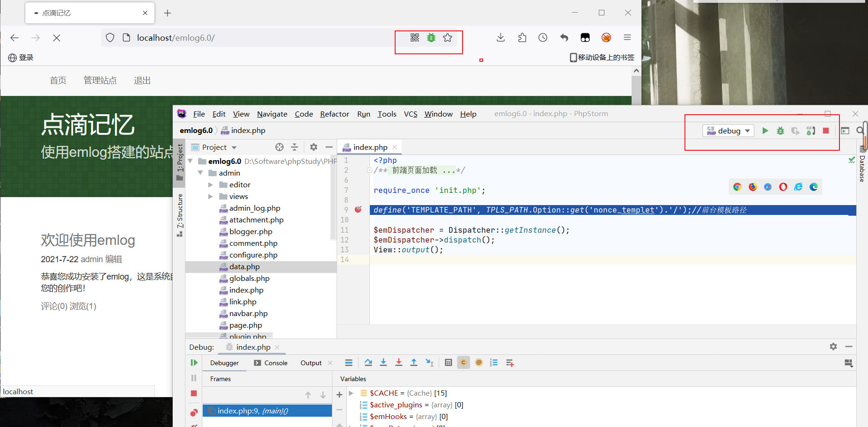Collapse the emlog6.0 root folder
Screen dimensions: 868x427
pos(191,161)
